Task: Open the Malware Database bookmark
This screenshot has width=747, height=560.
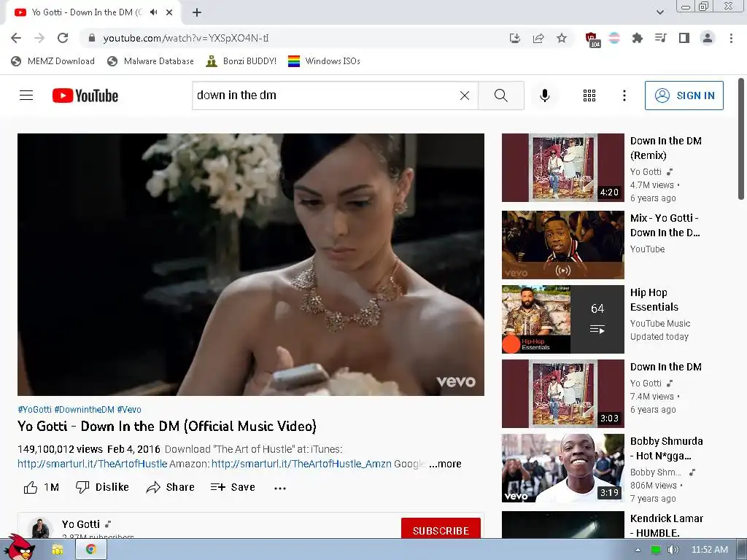Action: tap(151, 61)
